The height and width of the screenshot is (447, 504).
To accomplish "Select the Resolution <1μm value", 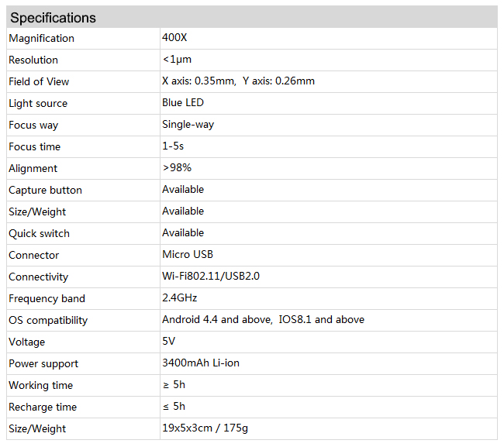I will (x=177, y=60).
